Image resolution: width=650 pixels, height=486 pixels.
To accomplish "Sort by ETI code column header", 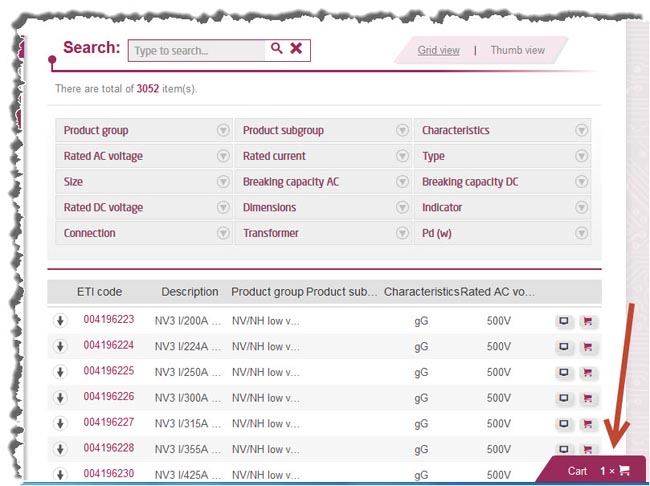I will pos(99,292).
